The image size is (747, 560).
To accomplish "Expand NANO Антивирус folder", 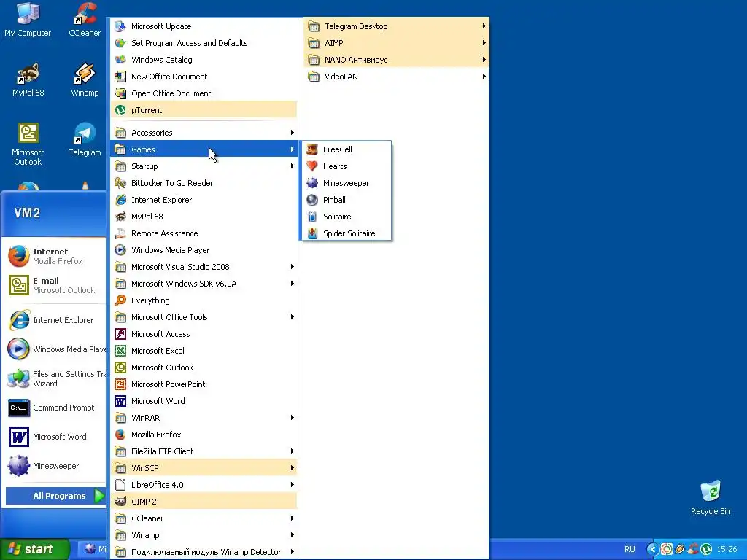I will point(396,60).
